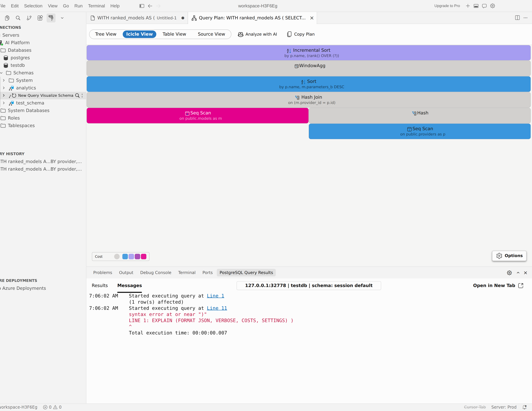Switch to the Untitled-1 editor tab

pos(137,18)
